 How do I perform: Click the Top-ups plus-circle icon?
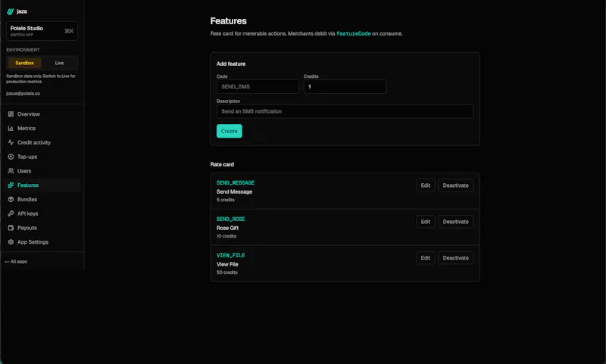[x=11, y=157]
